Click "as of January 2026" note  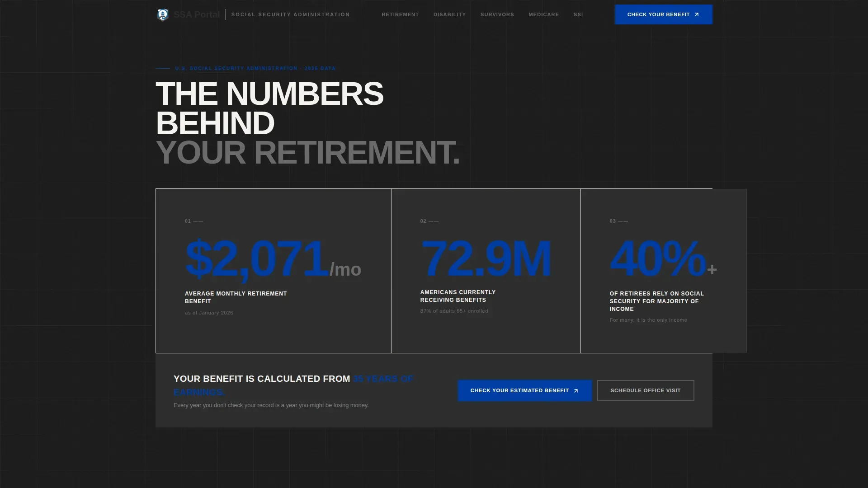(x=209, y=313)
